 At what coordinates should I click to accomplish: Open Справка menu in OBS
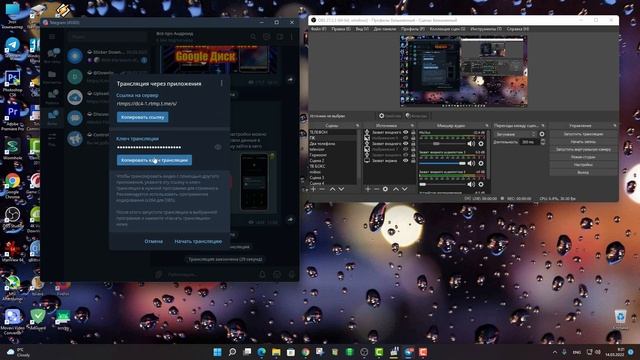coord(518,29)
